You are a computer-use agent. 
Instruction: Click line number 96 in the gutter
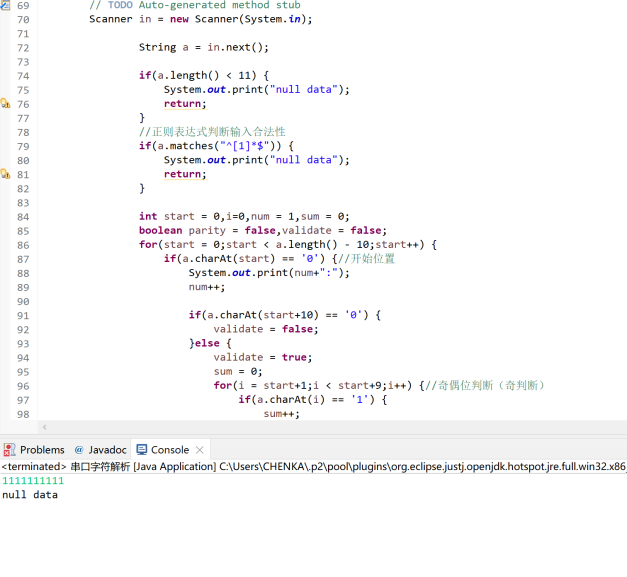pos(23,386)
